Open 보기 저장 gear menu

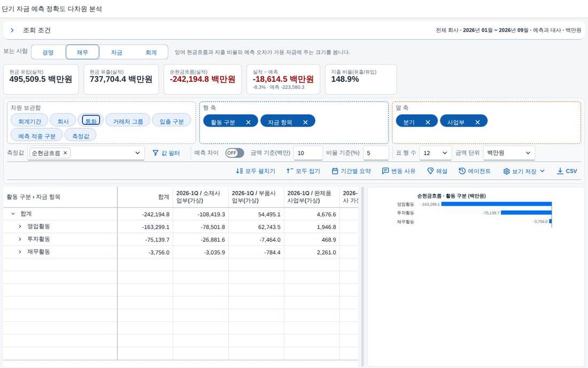click(x=523, y=171)
